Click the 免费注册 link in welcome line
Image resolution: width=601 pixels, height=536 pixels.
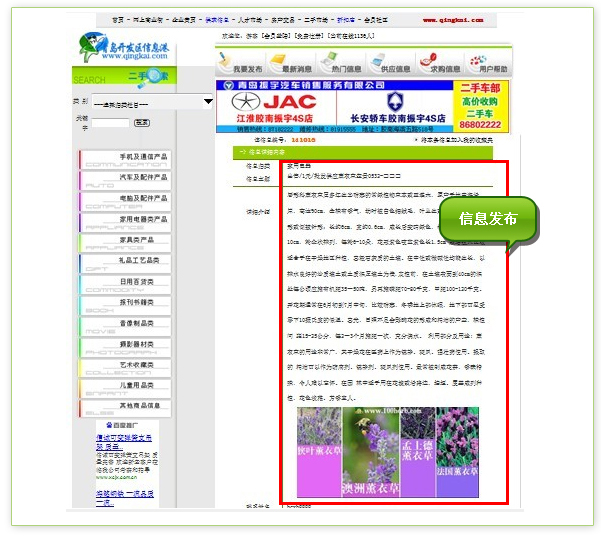308,36
